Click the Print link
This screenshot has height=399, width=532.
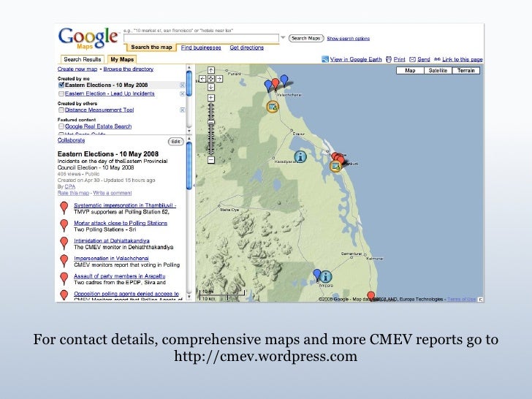[x=399, y=59]
